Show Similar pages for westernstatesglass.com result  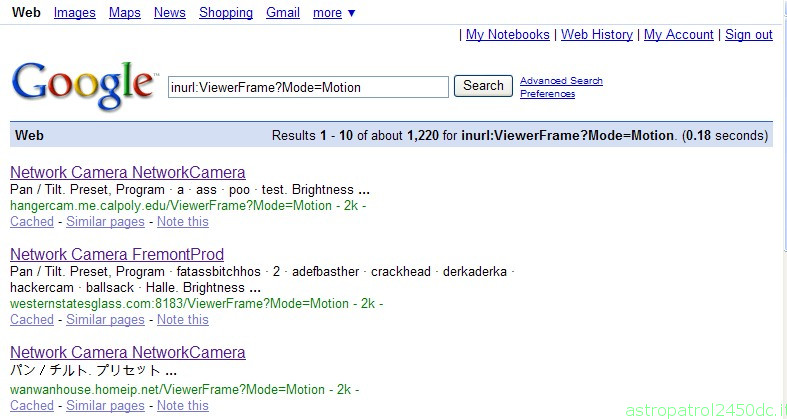pyautogui.click(x=105, y=320)
